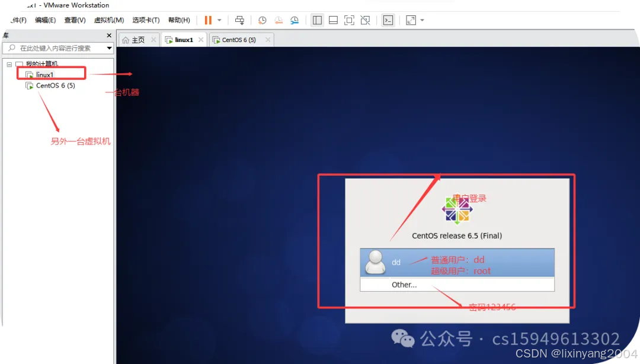Toggle the library sidebar panel icon
Viewport: 640px width, 364px height.
[x=317, y=20]
